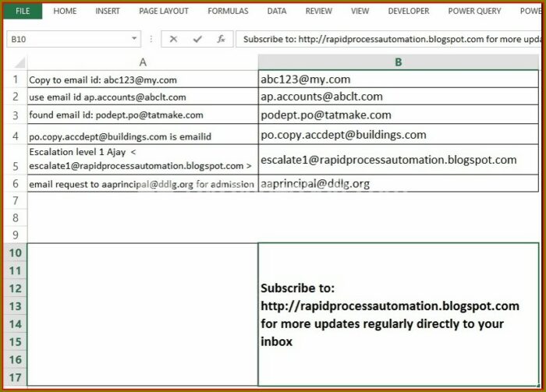Click the formula bar text field

[388, 39]
